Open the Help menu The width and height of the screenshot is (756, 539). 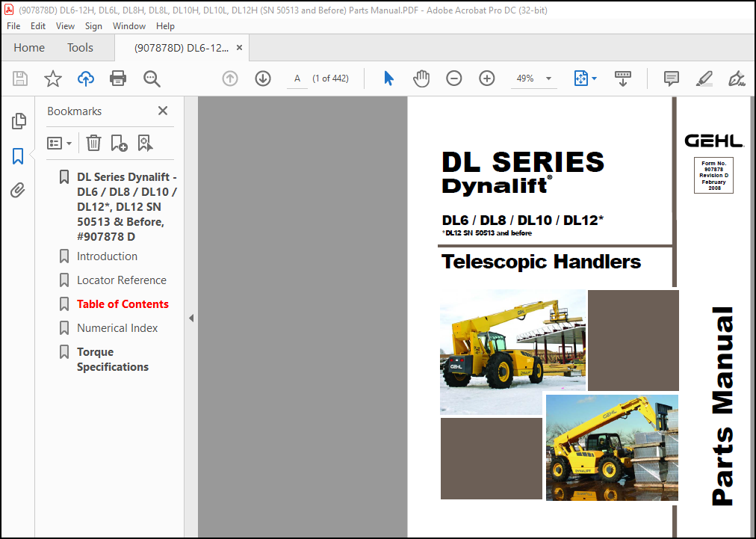[x=165, y=26]
